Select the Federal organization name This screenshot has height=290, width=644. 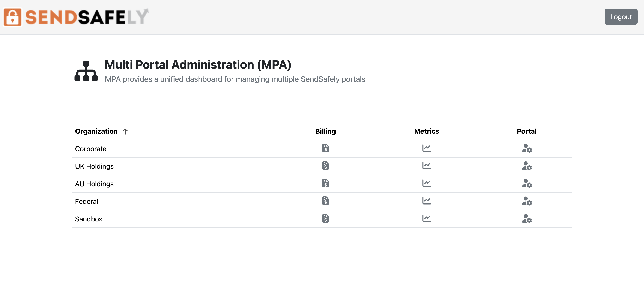86,202
